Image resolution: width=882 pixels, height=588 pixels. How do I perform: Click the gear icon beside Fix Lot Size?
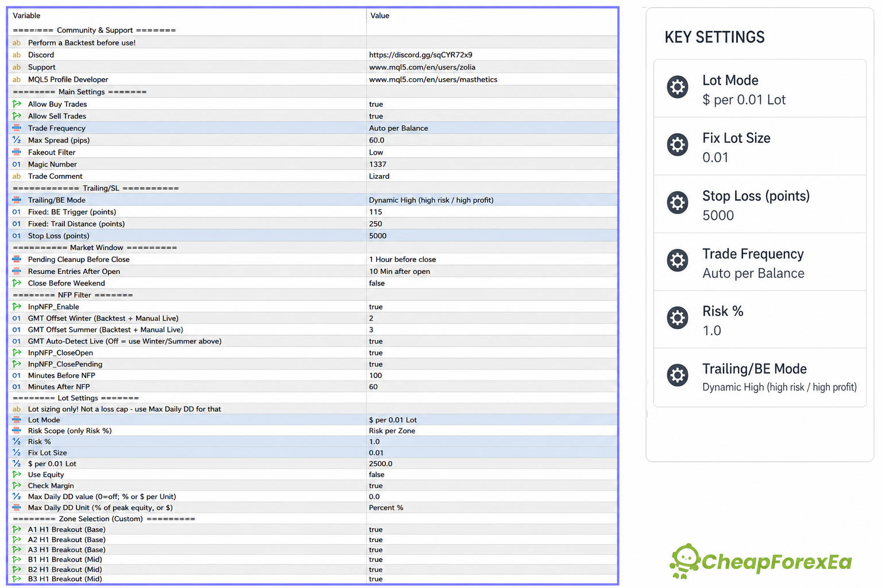(x=678, y=145)
